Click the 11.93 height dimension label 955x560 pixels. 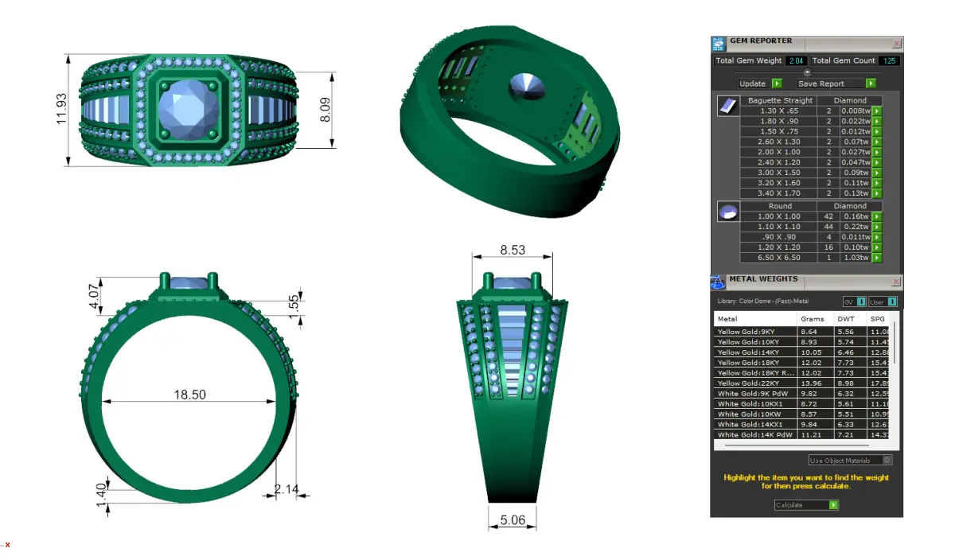pos(61,111)
